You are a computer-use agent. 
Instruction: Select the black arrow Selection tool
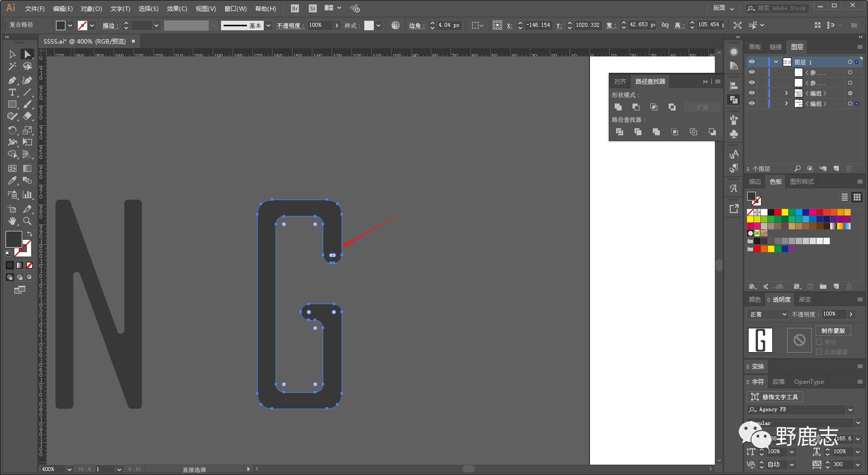coord(12,54)
